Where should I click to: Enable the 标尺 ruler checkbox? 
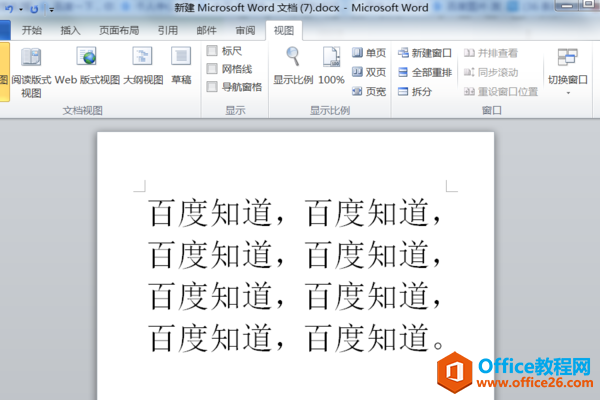[x=212, y=51]
